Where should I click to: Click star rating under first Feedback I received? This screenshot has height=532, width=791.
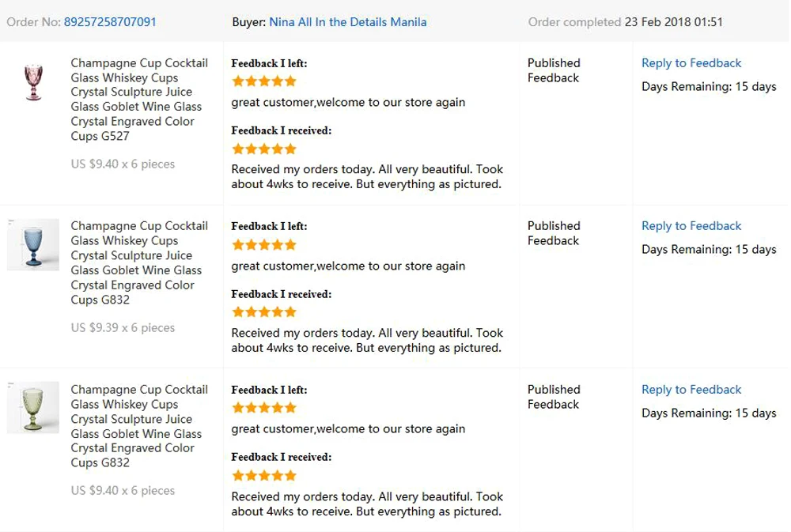264,149
